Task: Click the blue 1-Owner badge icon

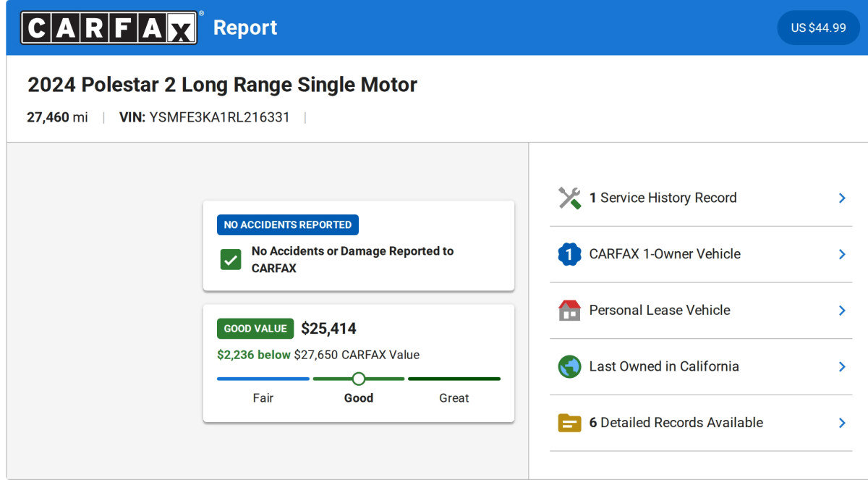Action: [569, 254]
